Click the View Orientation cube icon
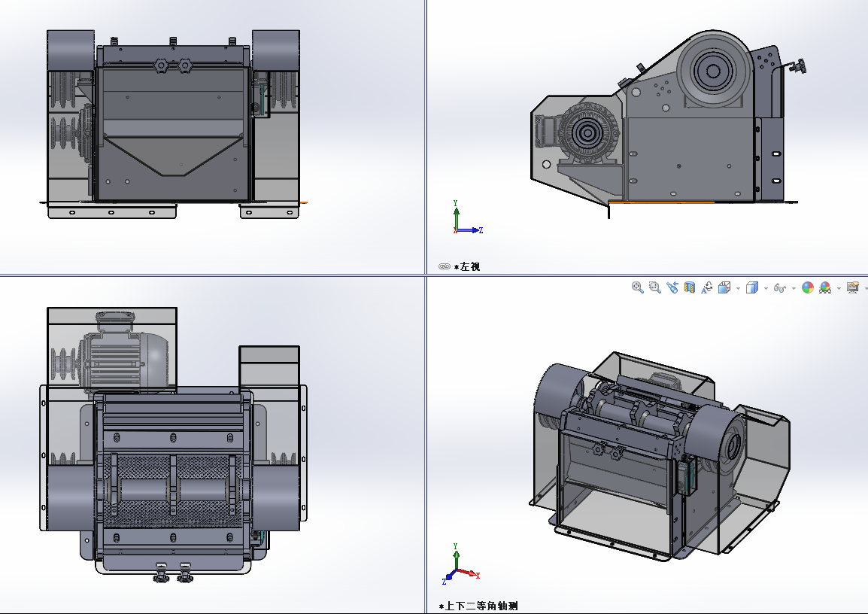The height and width of the screenshot is (614, 868). click(724, 287)
